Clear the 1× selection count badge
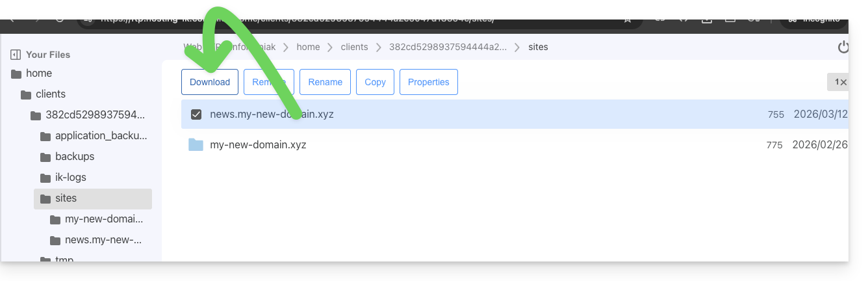This screenshot has height=281, width=868. 839,82
